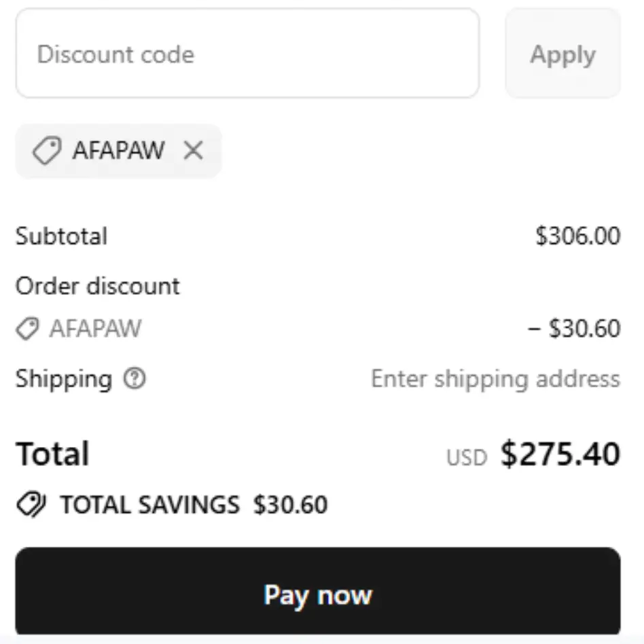Click the TOTAL SAVINGS label text
Viewport: 644px width, 644px height.
[149, 505]
